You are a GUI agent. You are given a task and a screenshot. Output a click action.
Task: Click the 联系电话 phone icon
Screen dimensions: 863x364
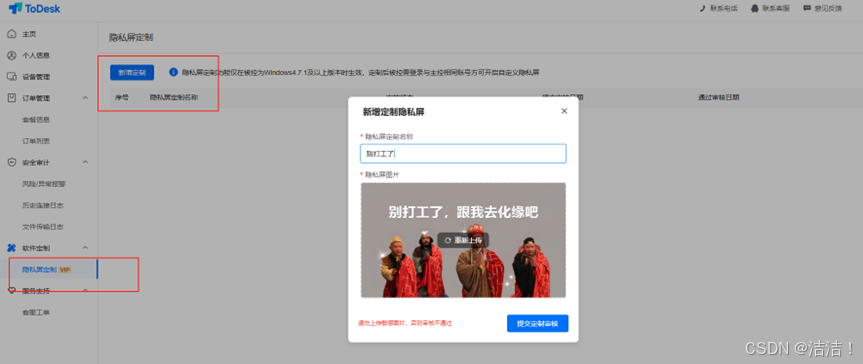pos(702,8)
